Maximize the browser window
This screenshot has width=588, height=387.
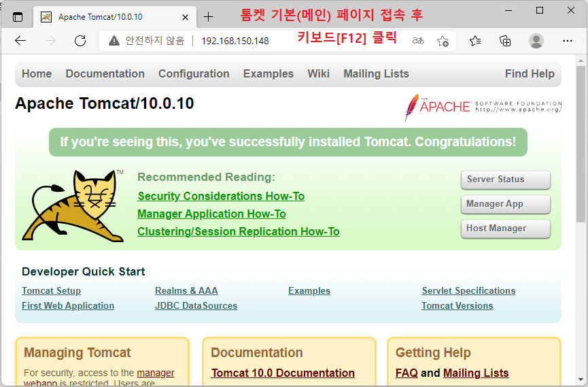[x=540, y=10]
